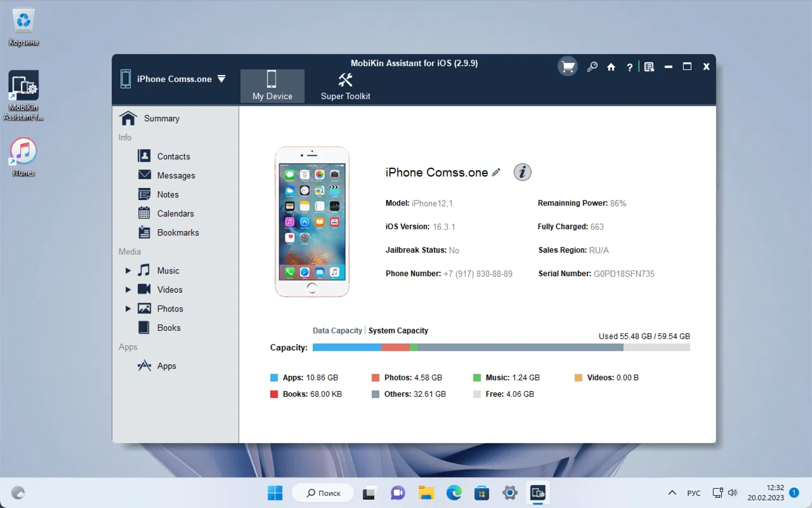
Task: Click the serial number G0PD18SFN735
Action: pyautogui.click(x=624, y=274)
